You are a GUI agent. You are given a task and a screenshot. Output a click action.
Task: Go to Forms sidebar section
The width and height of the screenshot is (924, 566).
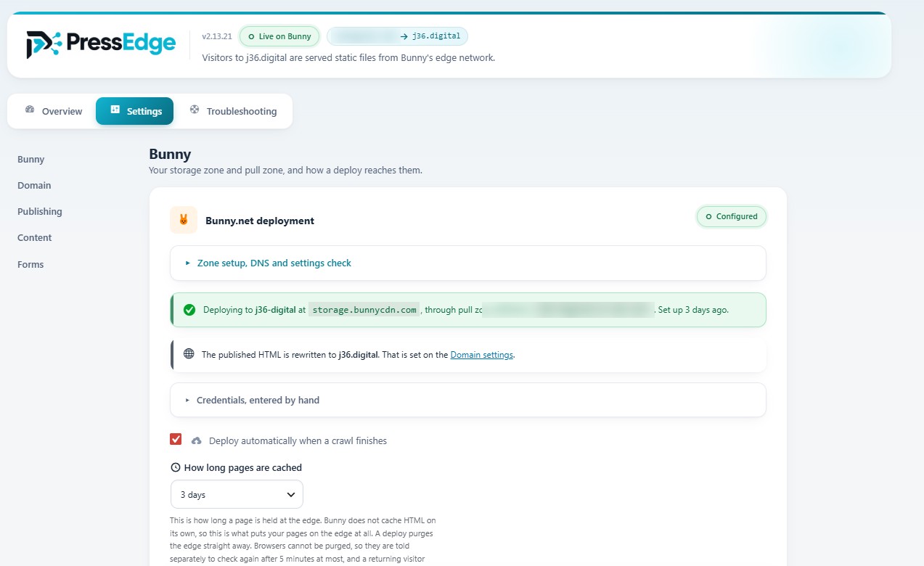[30, 264]
